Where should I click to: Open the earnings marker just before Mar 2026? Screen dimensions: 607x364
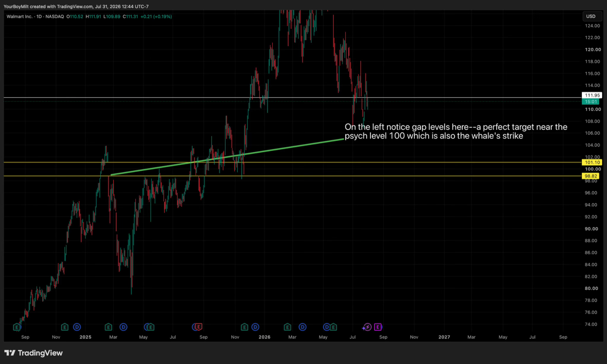(287, 327)
